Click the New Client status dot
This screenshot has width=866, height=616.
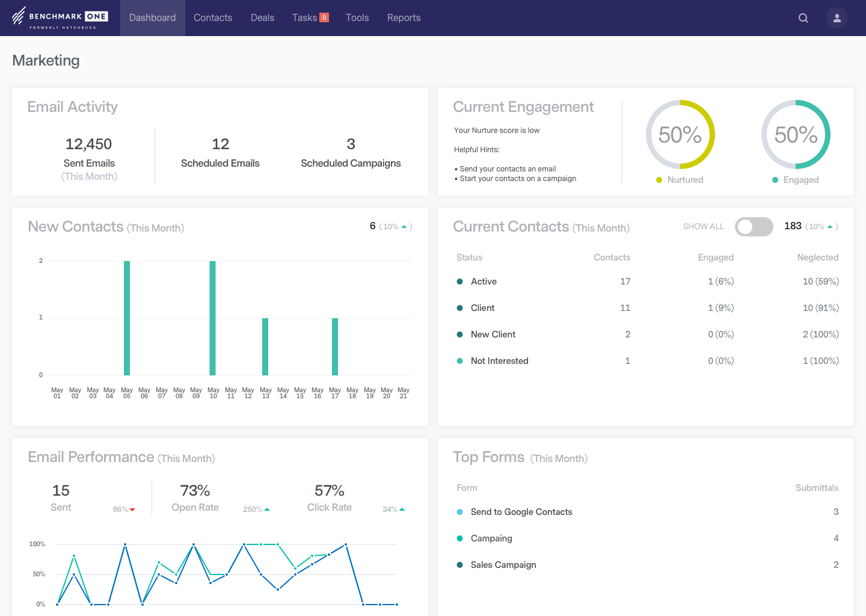[x=460, y=334]
